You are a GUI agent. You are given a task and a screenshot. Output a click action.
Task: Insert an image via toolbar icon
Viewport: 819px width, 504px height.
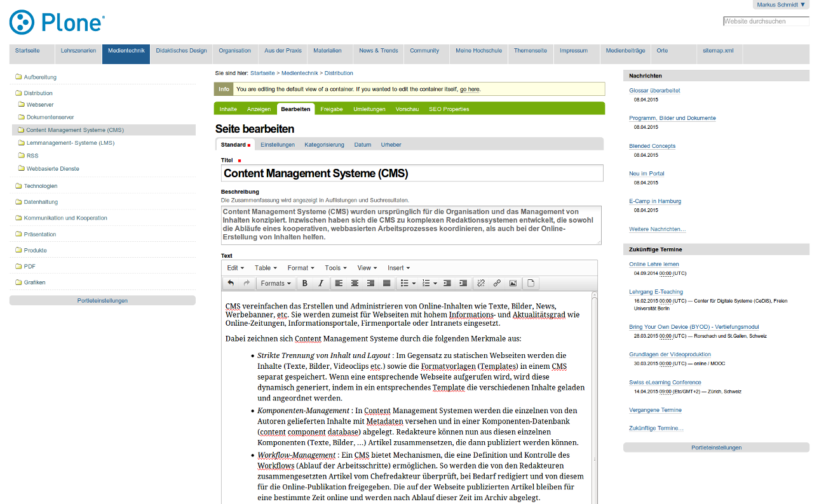[x=513, y=283]
